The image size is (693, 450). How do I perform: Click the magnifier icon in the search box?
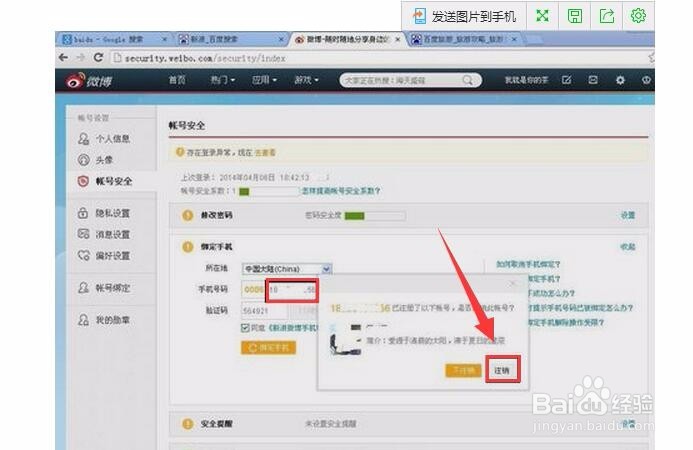pos(468,80)
